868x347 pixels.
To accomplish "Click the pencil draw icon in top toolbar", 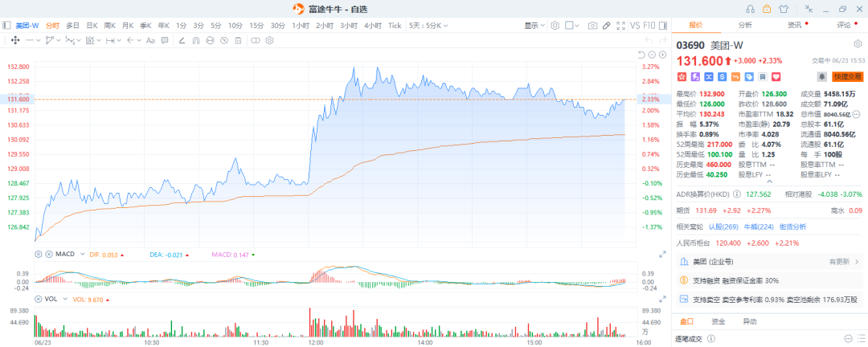I will click(607, 26).
